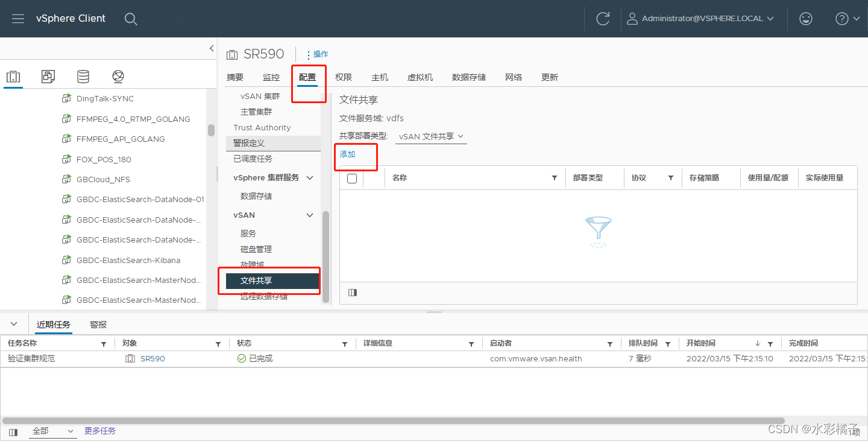Switch to the 配置 tab

pyautogui.click(x=307, y=77)
